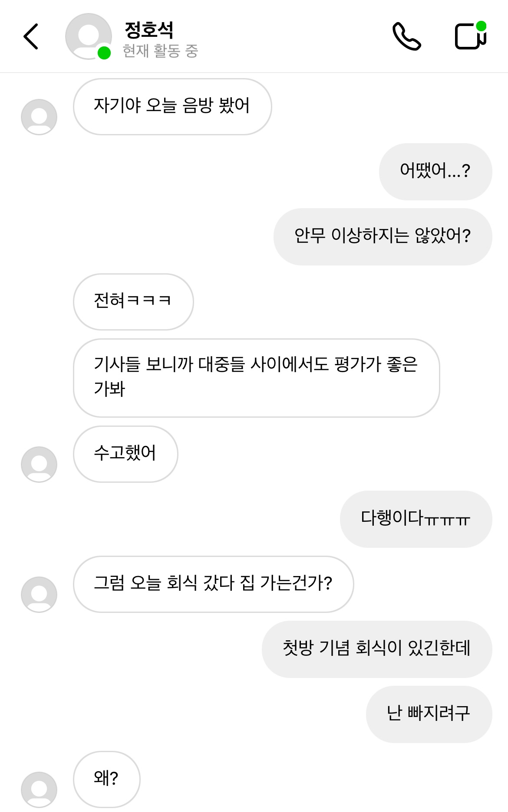Image resolution: width=508 pixels, height=812 pixels.
Task: Tap the avatar beside '수고했어' message
Action: tap(39, 465)
